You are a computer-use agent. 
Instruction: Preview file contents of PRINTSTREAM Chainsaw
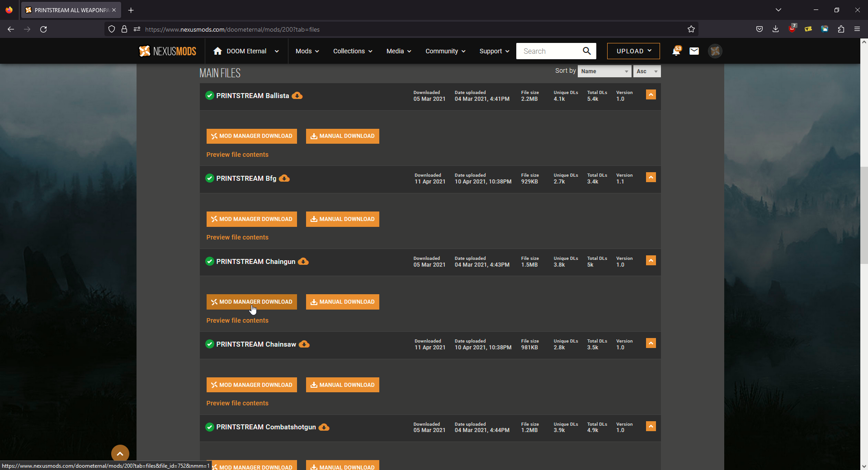point(237,403)
